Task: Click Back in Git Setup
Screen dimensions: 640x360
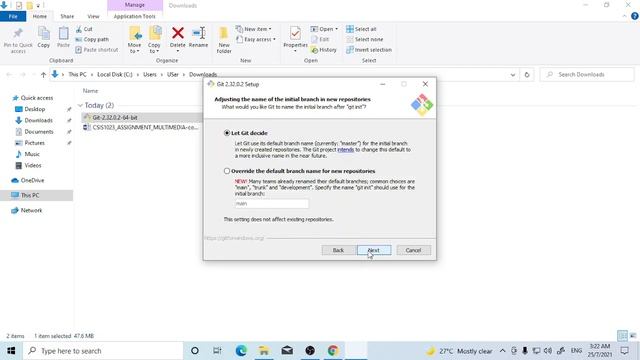Action: point(338,250)
